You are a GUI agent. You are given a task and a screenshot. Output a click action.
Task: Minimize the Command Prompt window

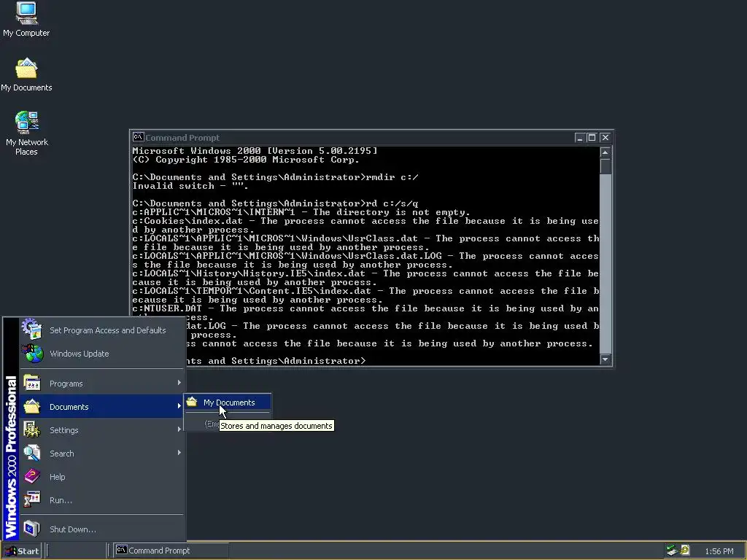click(579, 138)
